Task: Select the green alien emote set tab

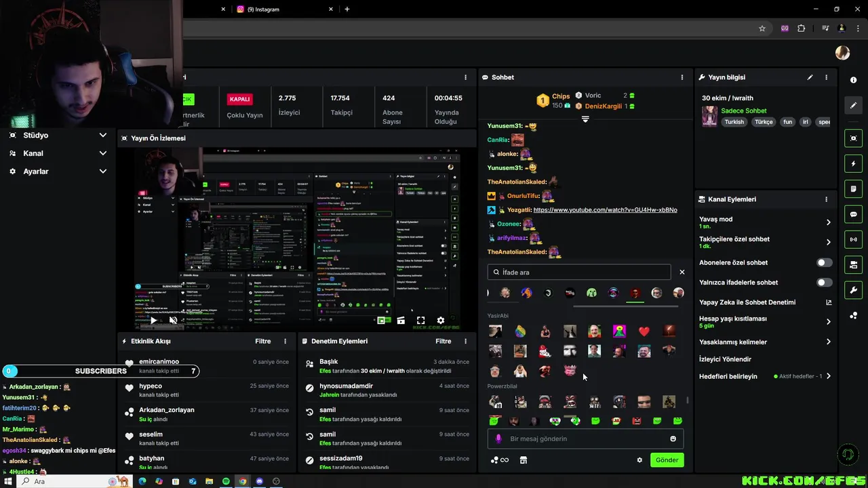Action: (591, 293)
